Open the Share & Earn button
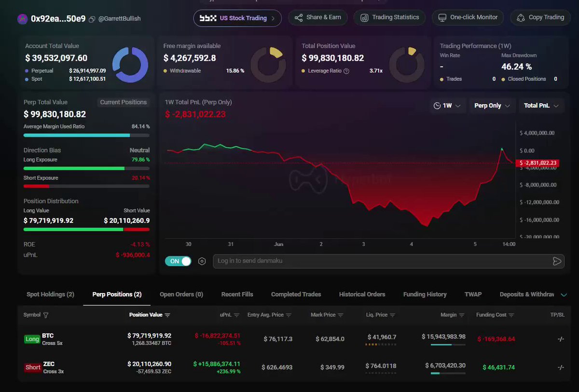 coord(317,17)
